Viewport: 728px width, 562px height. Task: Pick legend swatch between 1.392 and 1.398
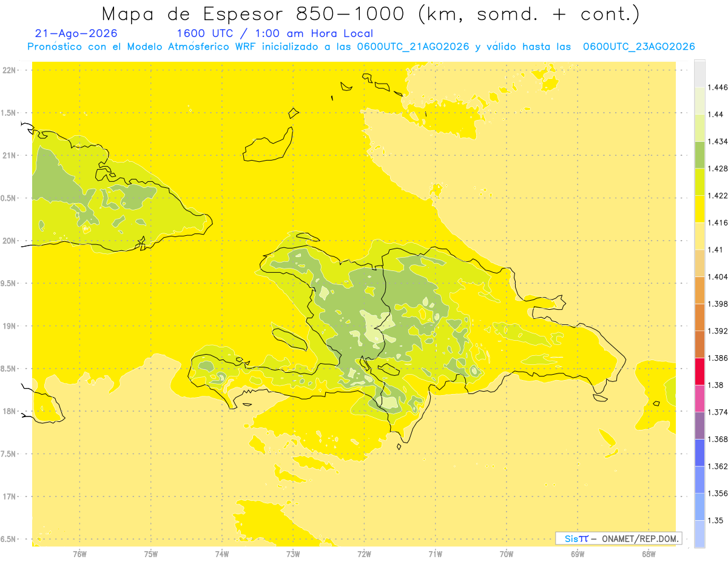[x=699, y=317]
